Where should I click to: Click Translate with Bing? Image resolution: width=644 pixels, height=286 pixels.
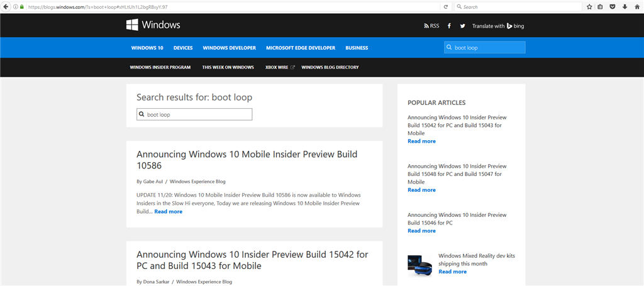(x=498, y=26)
